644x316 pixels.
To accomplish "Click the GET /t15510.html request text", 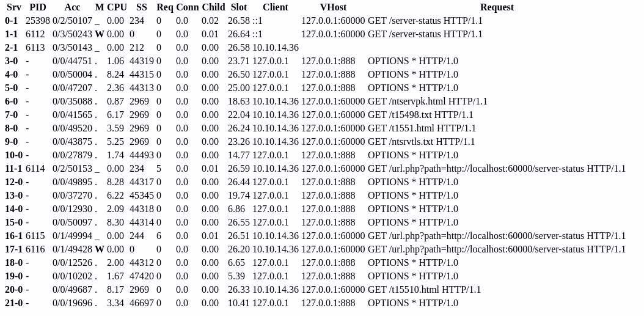I will (424, 290).
